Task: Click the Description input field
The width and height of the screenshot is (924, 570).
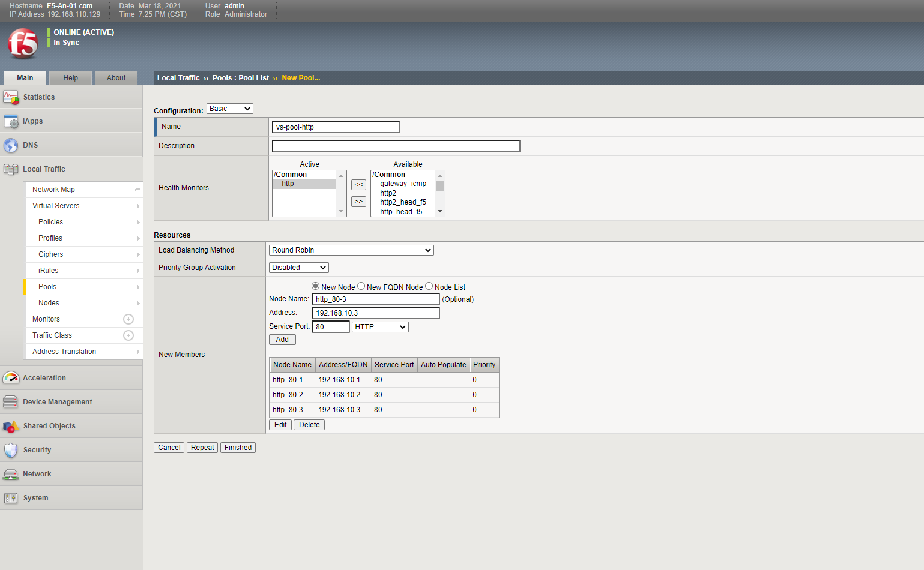Action: click(x=396, y=146)
